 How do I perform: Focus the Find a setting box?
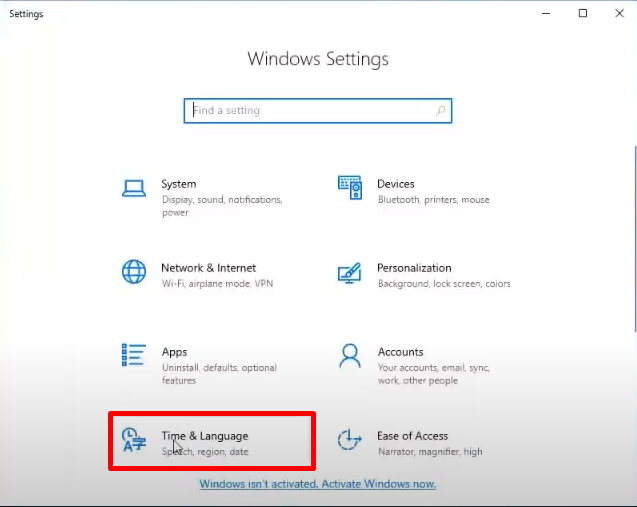tap(318, 110)
